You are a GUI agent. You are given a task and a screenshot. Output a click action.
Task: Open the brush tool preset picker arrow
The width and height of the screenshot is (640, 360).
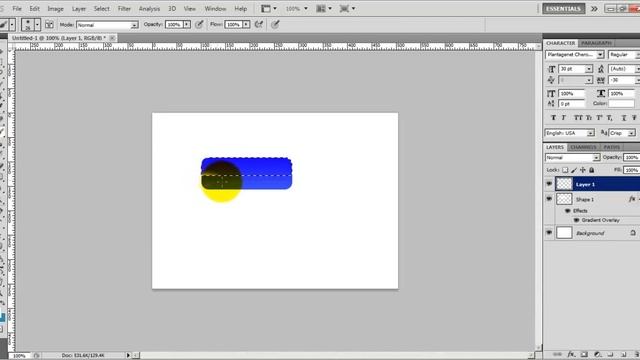pyautogui.click(x=12, y=25)
